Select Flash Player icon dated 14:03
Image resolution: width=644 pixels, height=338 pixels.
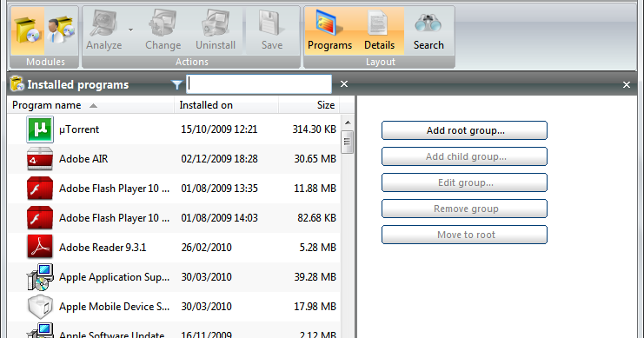[x=40, y=218]
